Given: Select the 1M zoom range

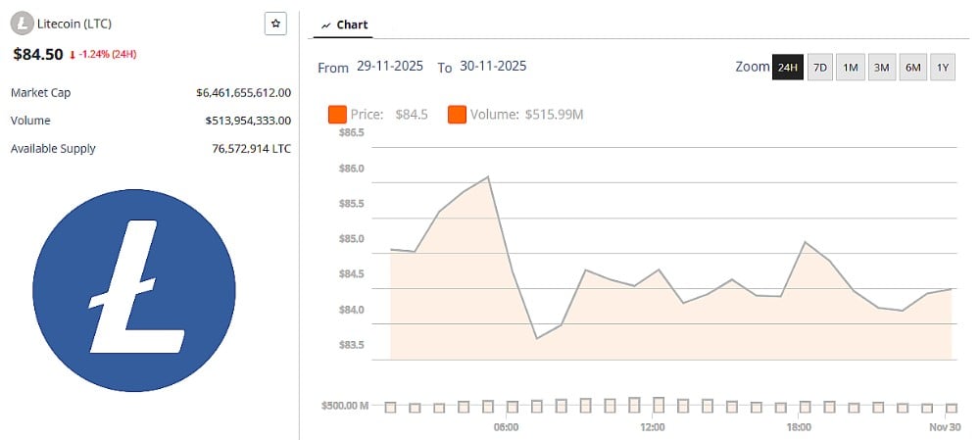Looking at the screenshot, I should tap(851, 68).
